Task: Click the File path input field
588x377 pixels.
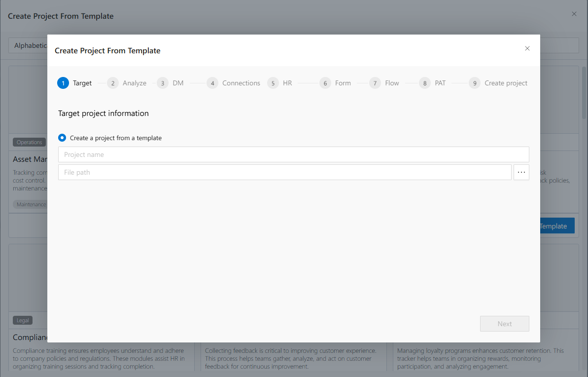Action: click(x=284, y=172)
